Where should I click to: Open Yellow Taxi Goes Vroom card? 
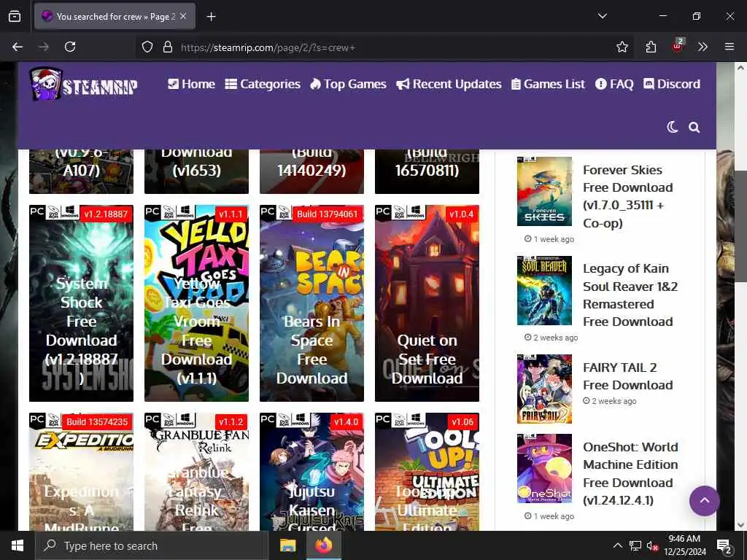point(197,303)
